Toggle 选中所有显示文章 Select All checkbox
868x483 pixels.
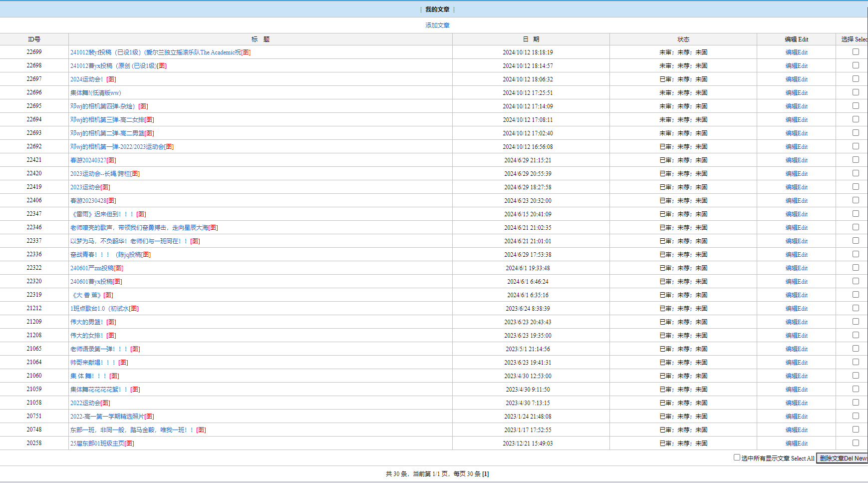pos(737,458)
